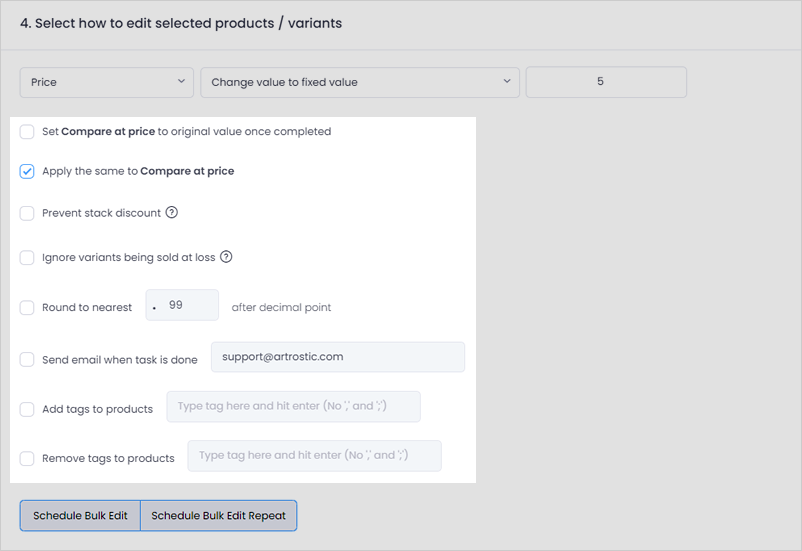Enable Send email when task is done
This screenshot has height=551, width=802.
pos(27,360)
